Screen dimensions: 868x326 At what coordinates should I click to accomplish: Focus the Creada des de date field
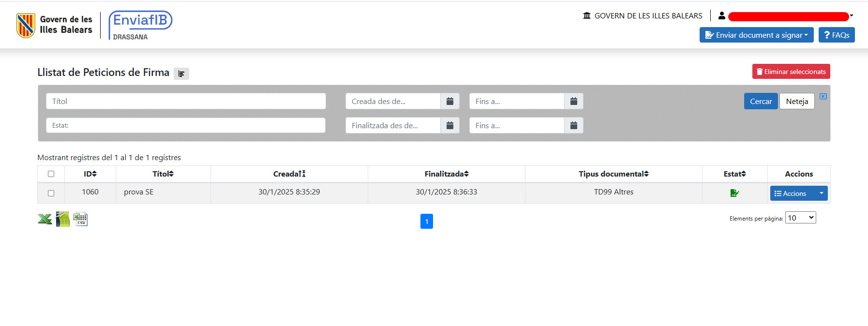tap(393, 101)
